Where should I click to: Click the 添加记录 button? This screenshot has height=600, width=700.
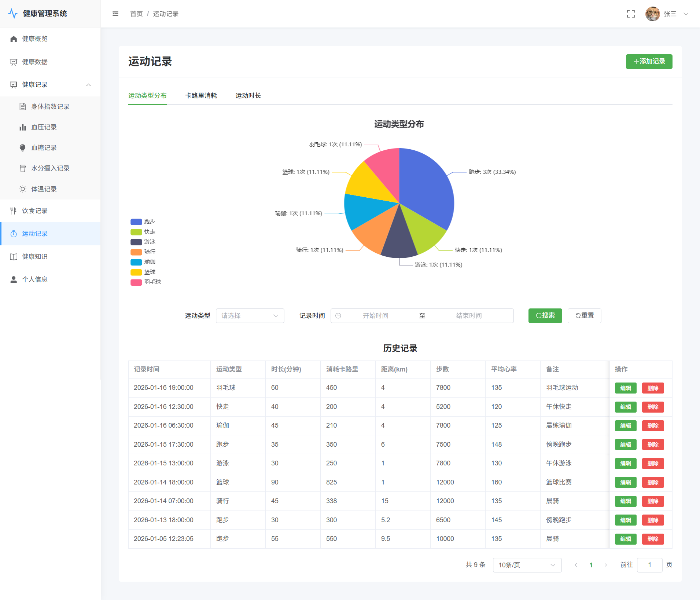tap(649, 62)
